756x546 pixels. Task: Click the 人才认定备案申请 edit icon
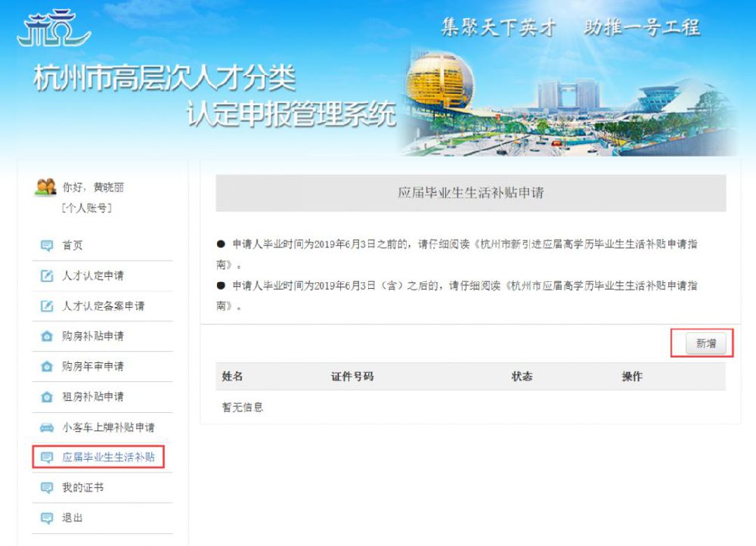[x=47, y=306]
